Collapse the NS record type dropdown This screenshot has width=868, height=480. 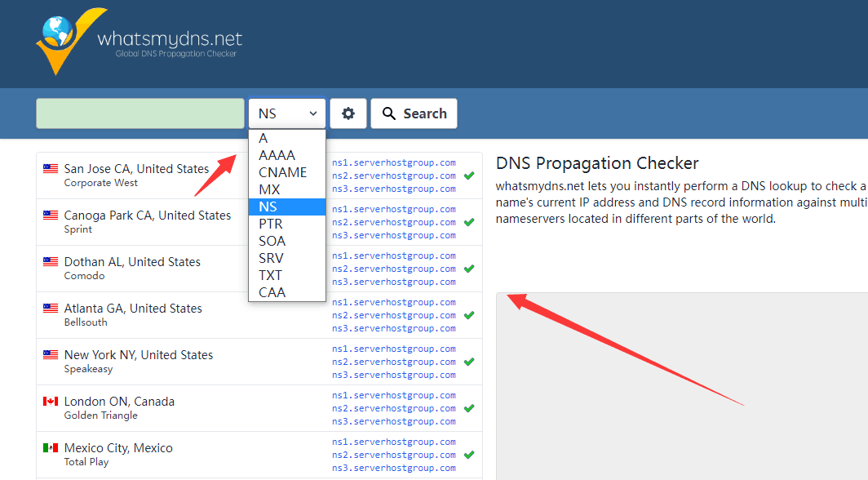click(286, 113)
